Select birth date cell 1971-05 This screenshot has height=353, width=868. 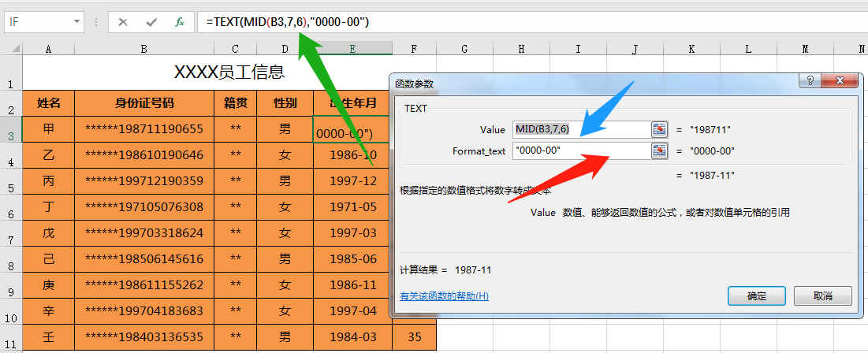click(352, 207)
